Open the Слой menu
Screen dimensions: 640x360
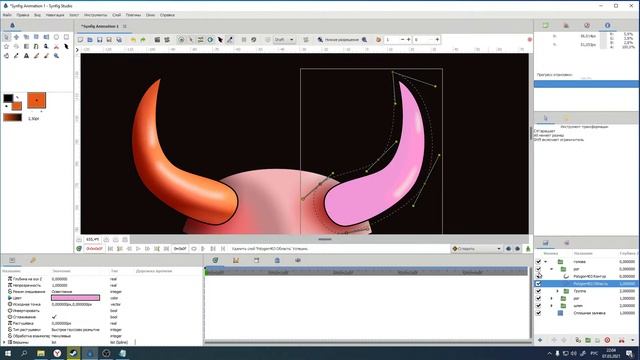(x=116, y=15)
